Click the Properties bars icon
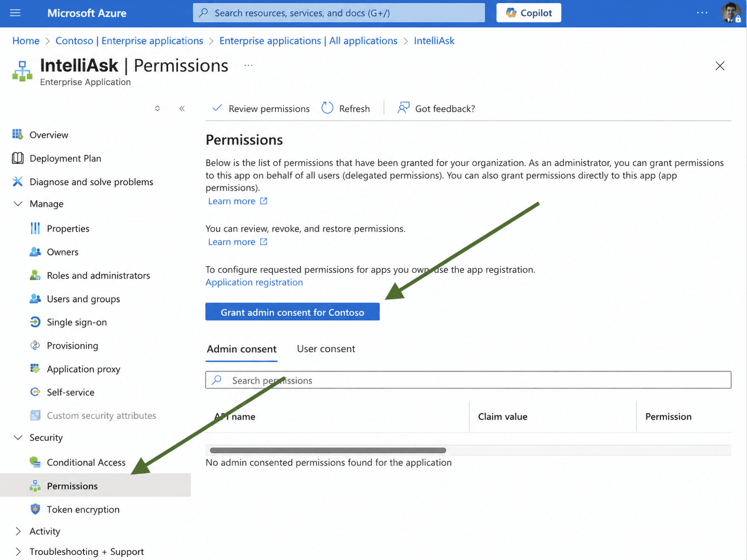This screenshot has width=747, height=560. [x=35, y=228]
